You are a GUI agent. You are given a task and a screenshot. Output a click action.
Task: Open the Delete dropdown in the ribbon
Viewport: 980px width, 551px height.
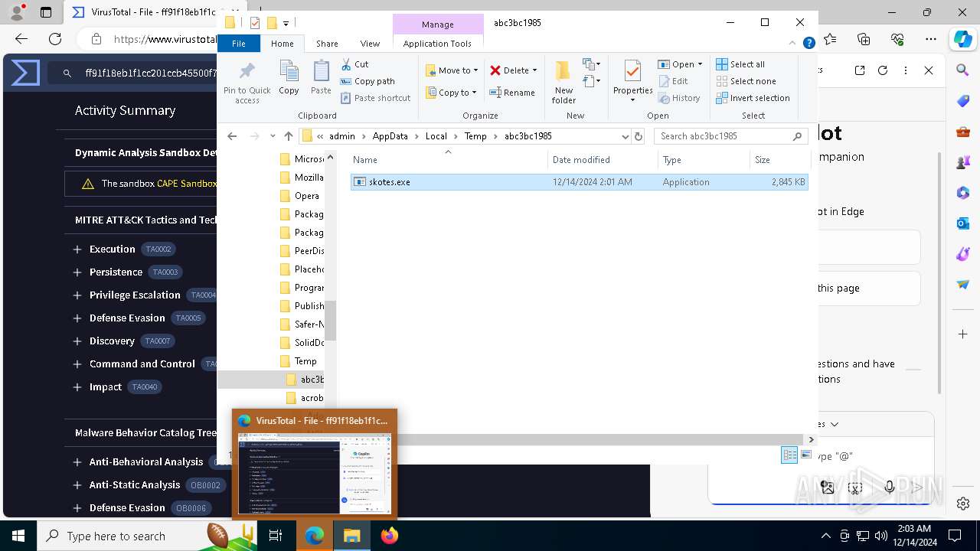[x=514, y=70]
